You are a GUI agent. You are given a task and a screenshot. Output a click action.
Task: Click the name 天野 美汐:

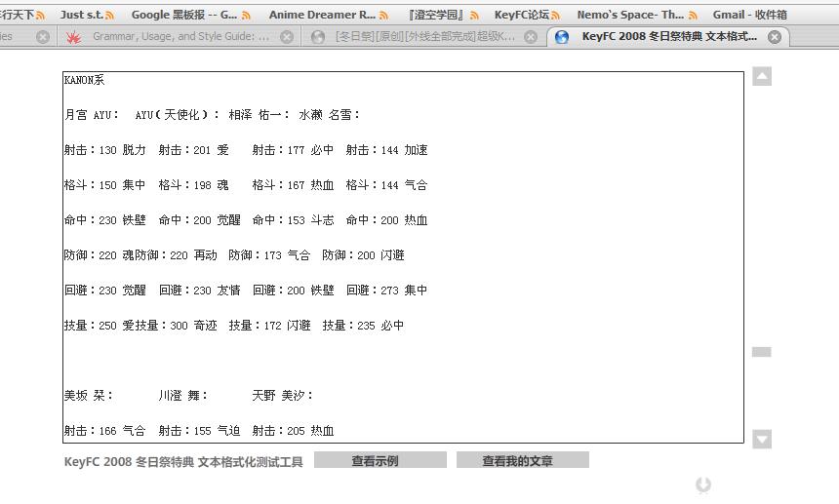click(283, 396)
